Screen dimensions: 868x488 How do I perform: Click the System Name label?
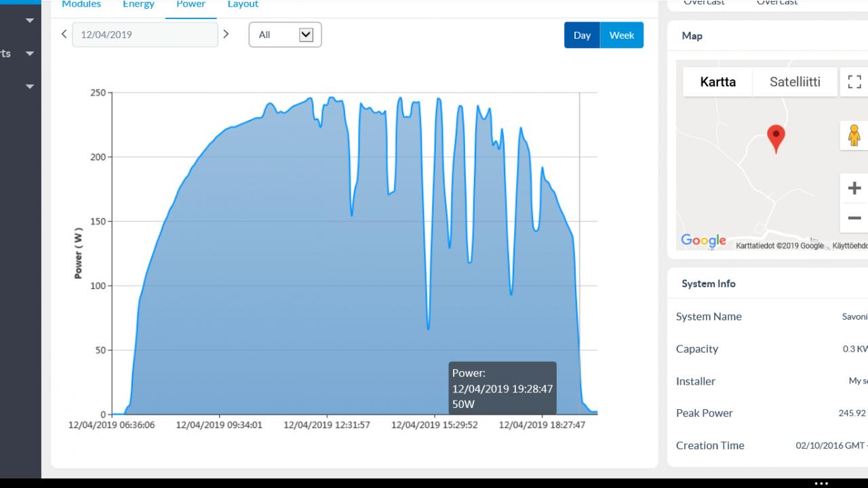[709, 316]
